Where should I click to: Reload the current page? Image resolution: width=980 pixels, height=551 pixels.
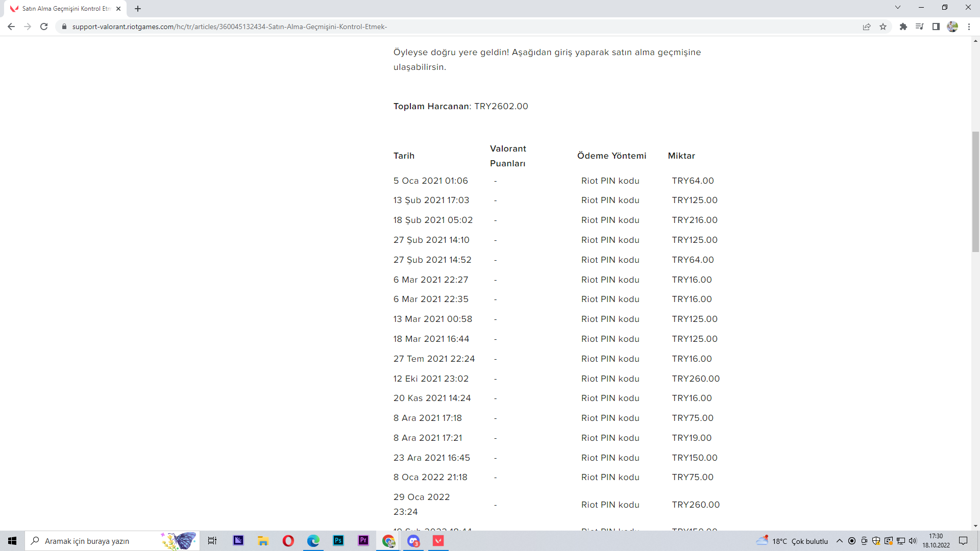tap(44, 27)
